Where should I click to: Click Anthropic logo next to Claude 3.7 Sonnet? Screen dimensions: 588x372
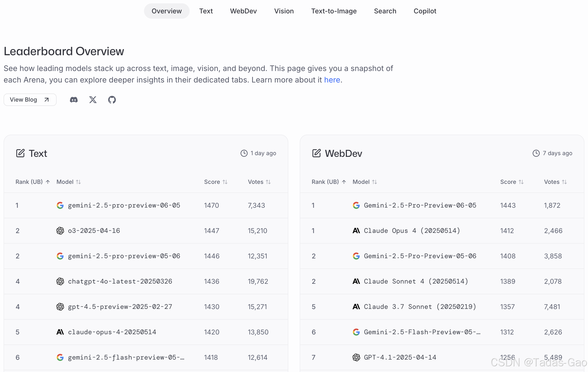[356, 307]
